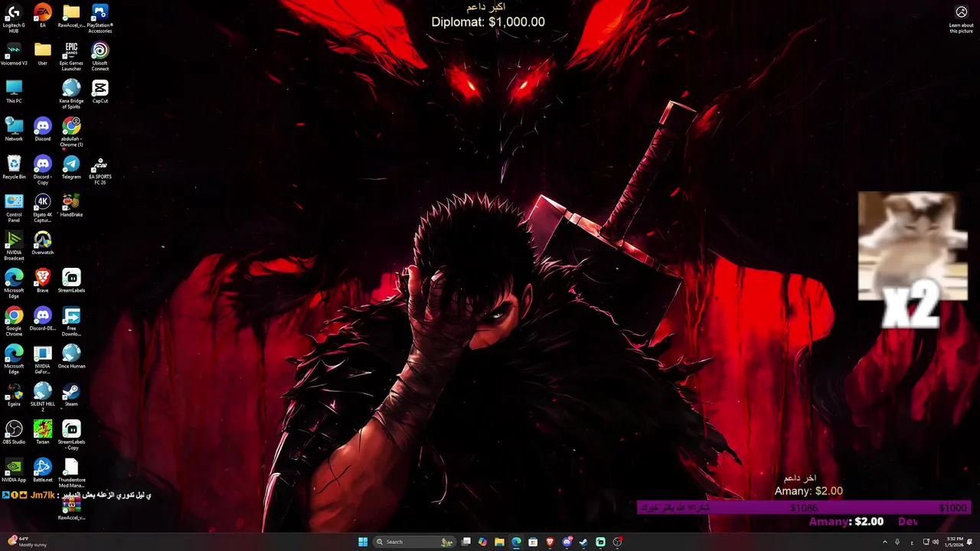The width and height of the screenshot is (980, 551).
Task: Launch the CapCut desktop icon
Action: pos(100,91)
